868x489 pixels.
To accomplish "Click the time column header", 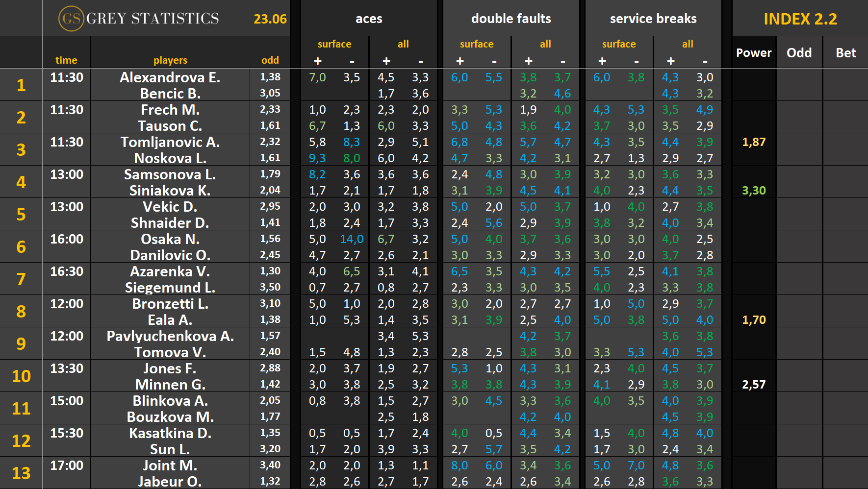I will (66, 60).
